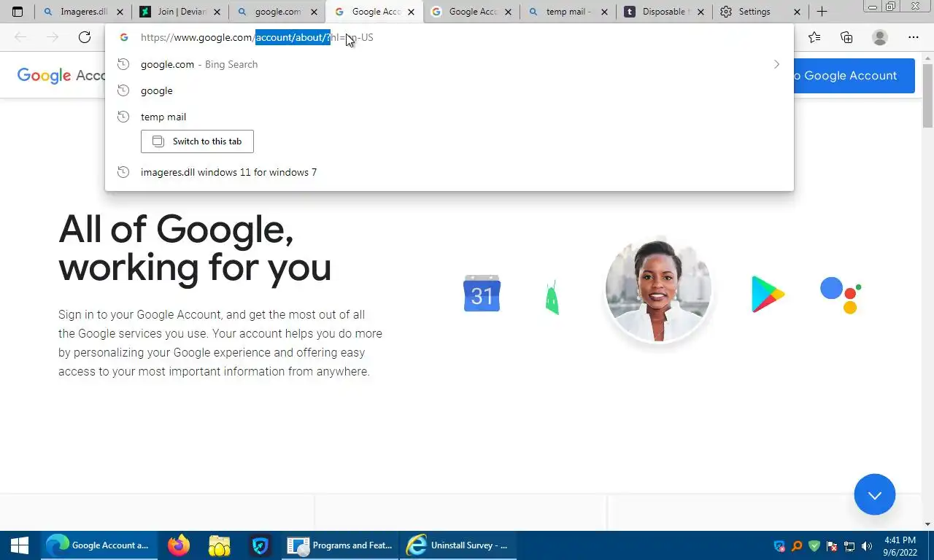Image resolution: width=934 pixels, height=560 pixels.
Task: Reload the page with refresh icon
Action: pos(85,37)
